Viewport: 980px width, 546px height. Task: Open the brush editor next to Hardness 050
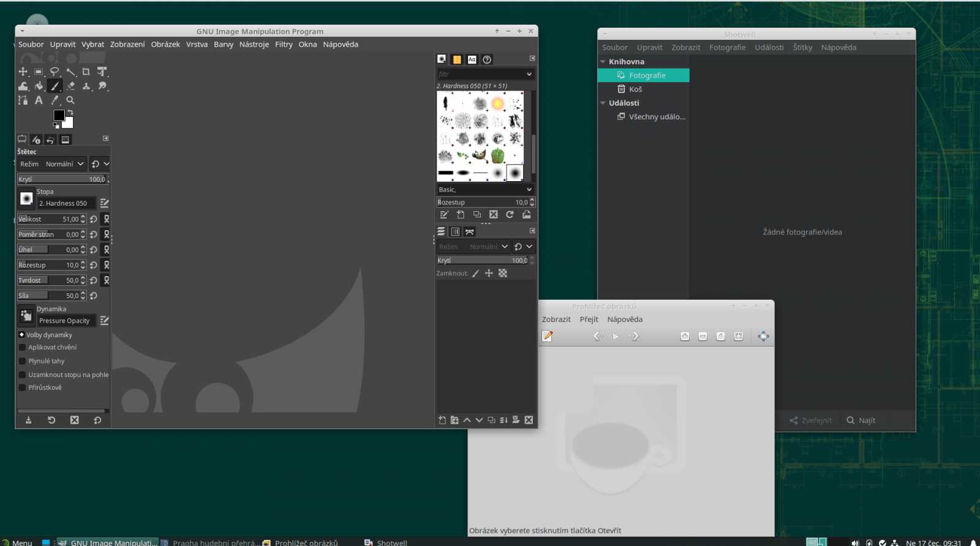(104, 203)
